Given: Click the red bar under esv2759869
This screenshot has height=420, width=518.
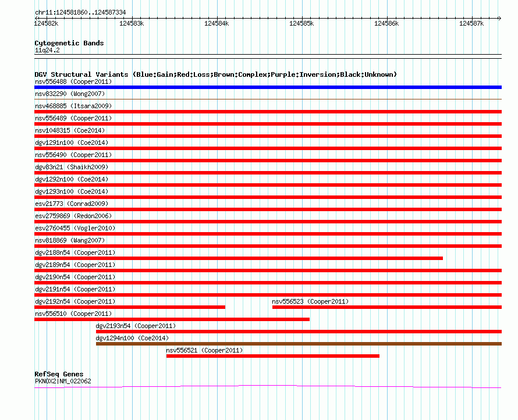Looking at the screenshot, I should pos(268,222).
